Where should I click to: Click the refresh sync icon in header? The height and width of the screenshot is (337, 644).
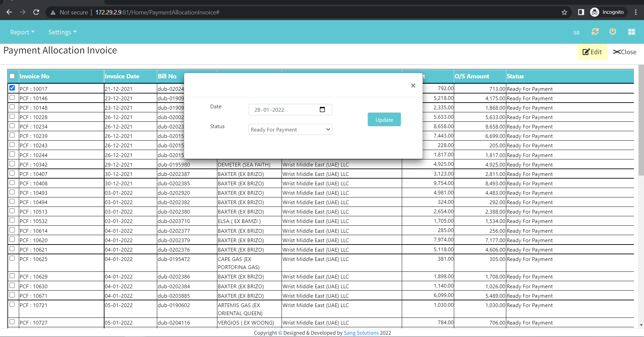click(x=595, y=32)
